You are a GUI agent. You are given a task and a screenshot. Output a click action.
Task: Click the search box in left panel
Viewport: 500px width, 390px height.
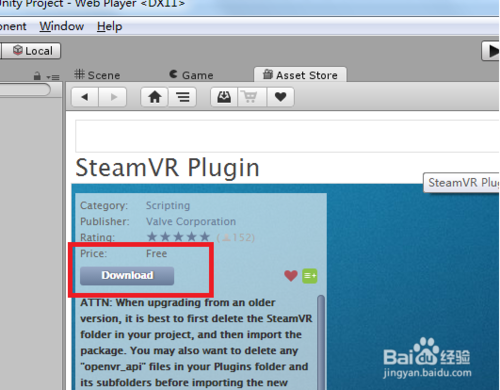pos(25,89)
